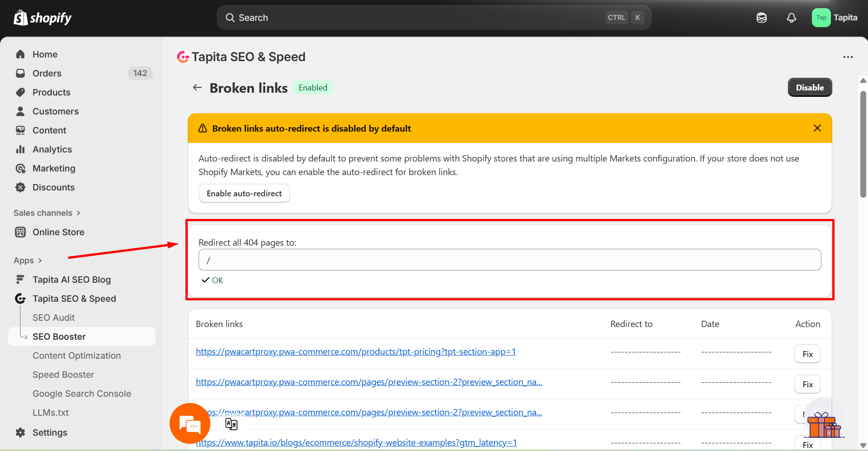
Task: Click the Online Store icon
Action: pyautogui.click(x=20, y=232)
